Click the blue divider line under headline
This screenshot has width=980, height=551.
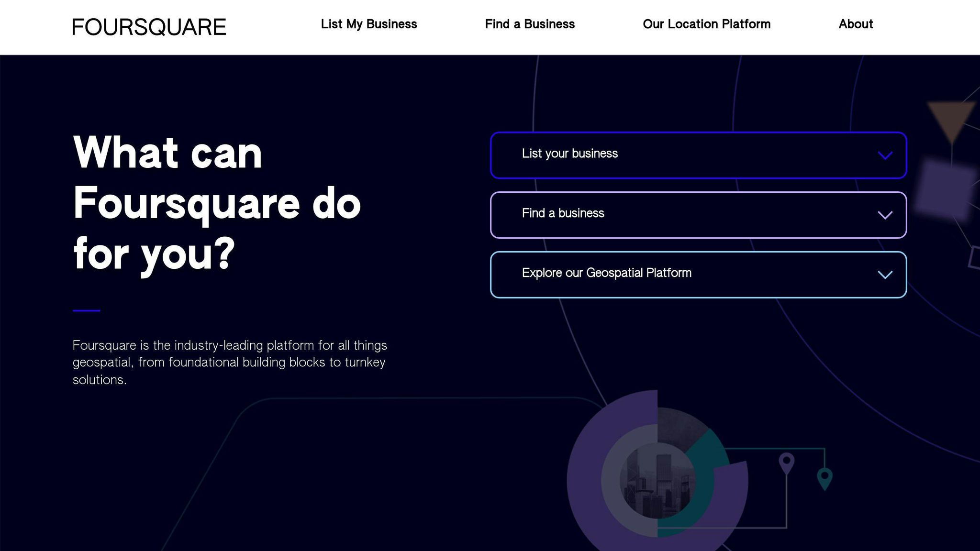[86, 310]
